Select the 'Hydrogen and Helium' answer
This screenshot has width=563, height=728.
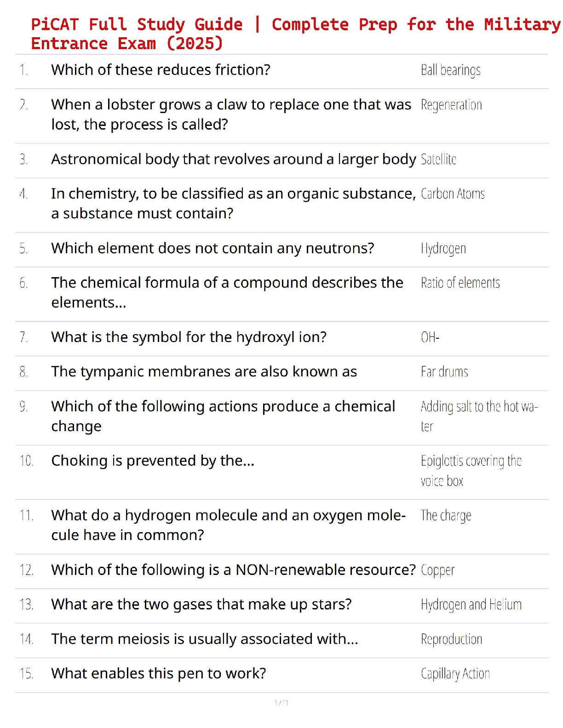[x=471, y=604]
